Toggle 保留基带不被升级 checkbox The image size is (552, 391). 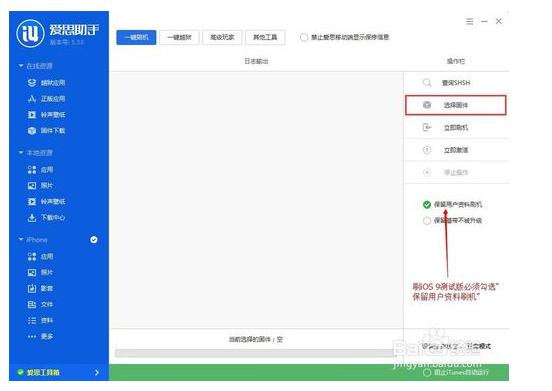tap(427, 221)
